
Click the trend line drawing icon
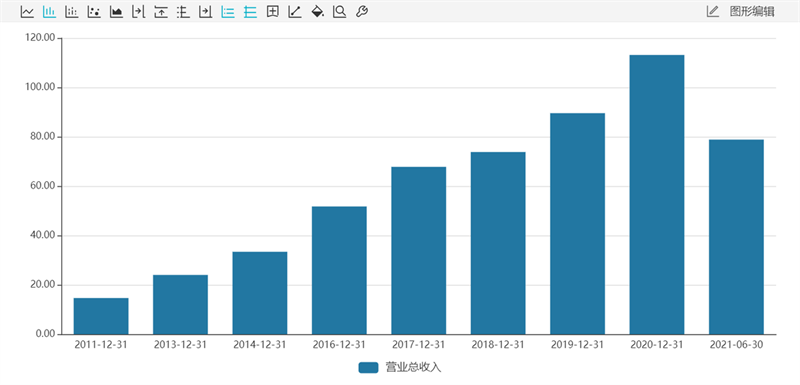point(295,12)
